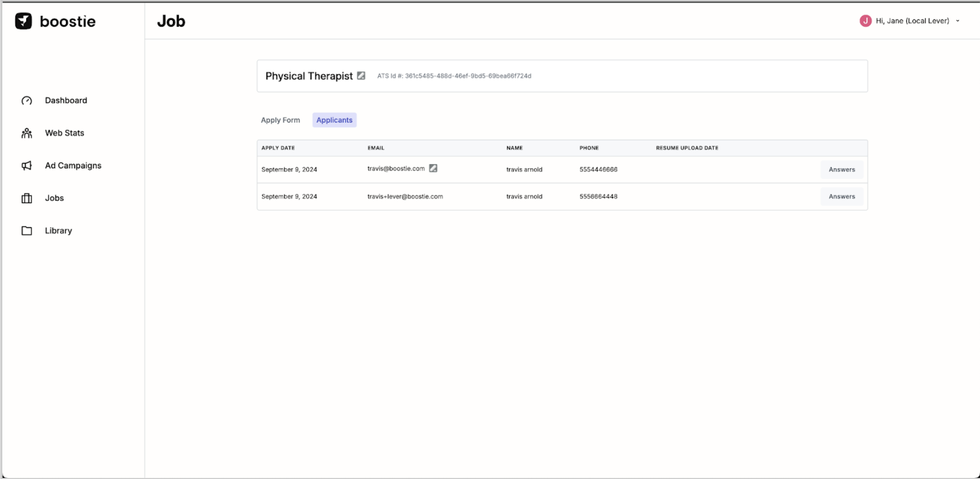Screen dimensions: 980x479
Task: Click the Apply Date column header
Action: point(278,148)
